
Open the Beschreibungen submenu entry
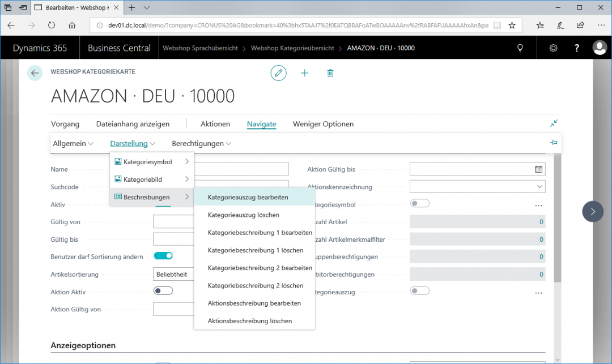[x=152, y=197]
